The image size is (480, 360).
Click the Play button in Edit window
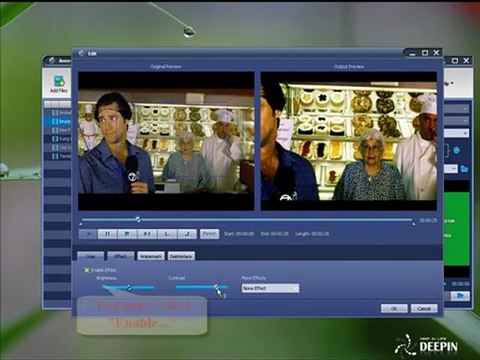tap(88, 234)
